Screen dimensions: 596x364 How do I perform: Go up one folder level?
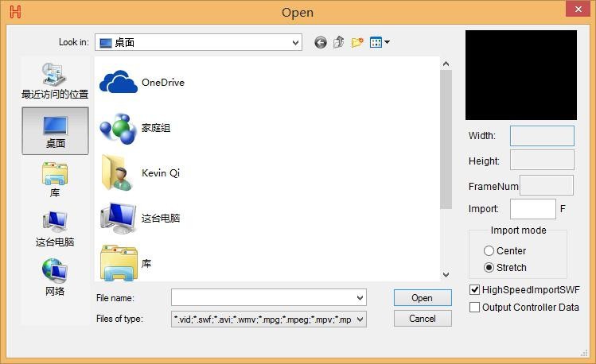coord(338,42)
